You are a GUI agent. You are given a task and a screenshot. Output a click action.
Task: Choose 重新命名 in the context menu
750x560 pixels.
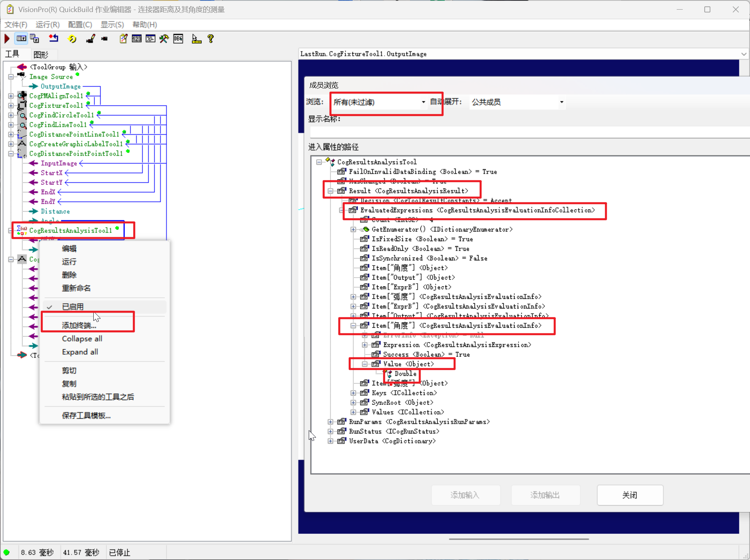coord(105,288)
